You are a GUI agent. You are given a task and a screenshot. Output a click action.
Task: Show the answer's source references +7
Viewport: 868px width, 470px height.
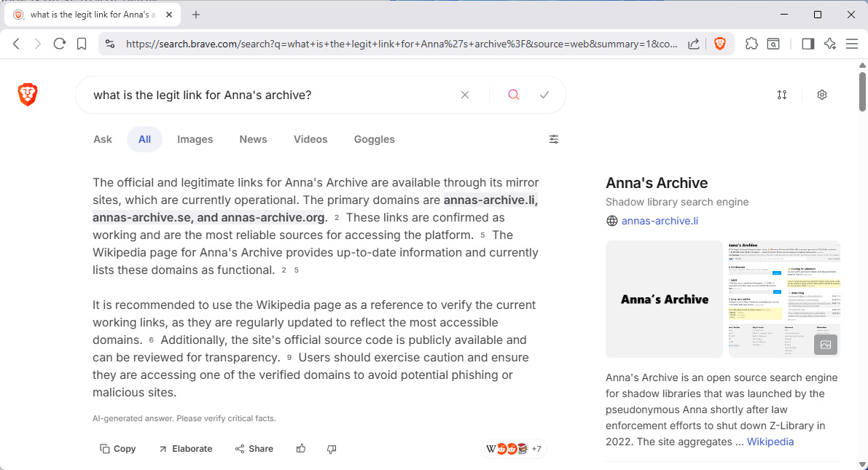[x=515, y=448]
